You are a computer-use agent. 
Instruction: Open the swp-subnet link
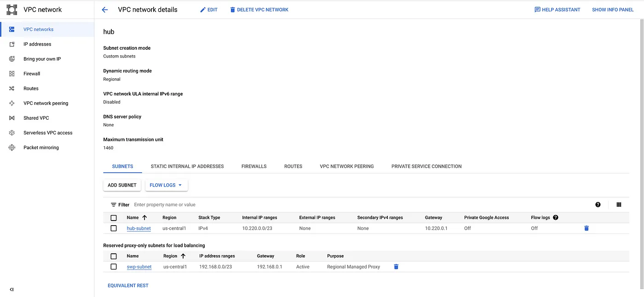tap(139, 267)
